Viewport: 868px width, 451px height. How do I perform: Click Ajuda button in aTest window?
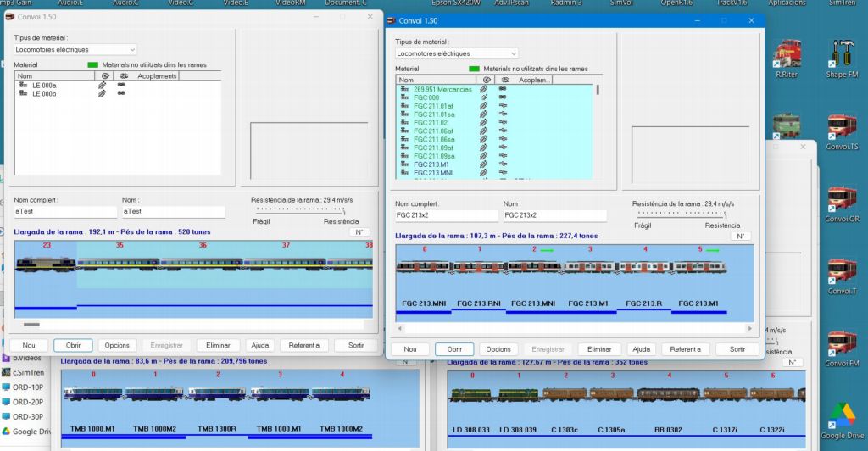(259, 345)
